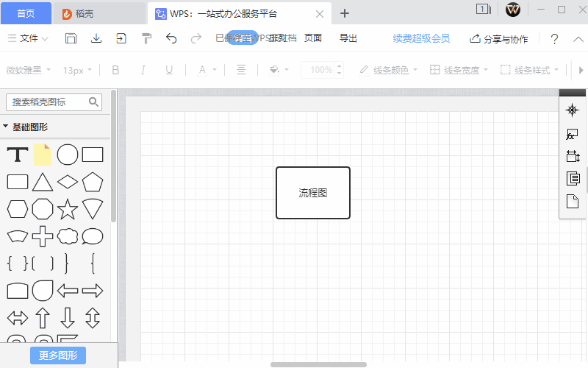
Task: Open the font family dropdown
Action: click(x=28, y=70)
